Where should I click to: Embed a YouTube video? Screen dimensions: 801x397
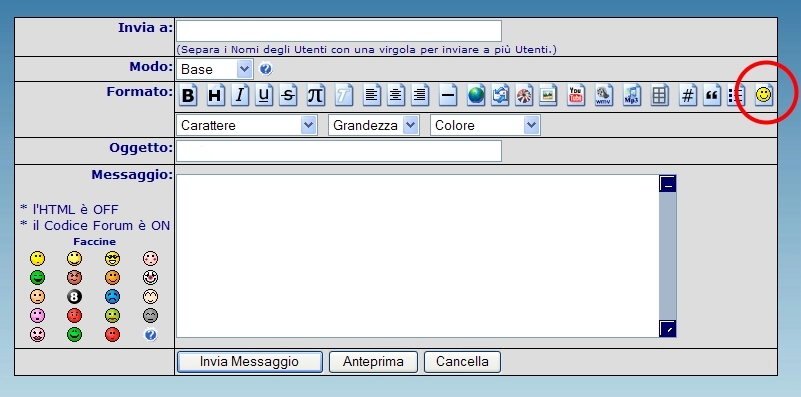[x=576, y=95]
